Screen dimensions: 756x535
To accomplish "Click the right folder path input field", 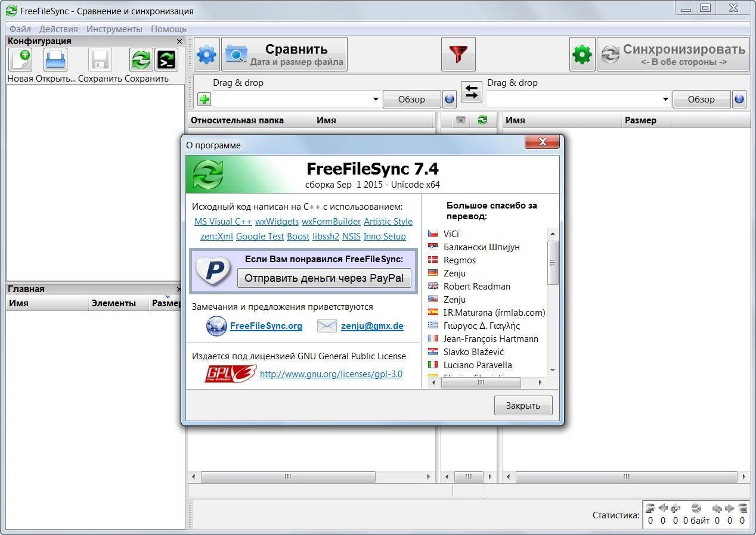I will [573, 99].
